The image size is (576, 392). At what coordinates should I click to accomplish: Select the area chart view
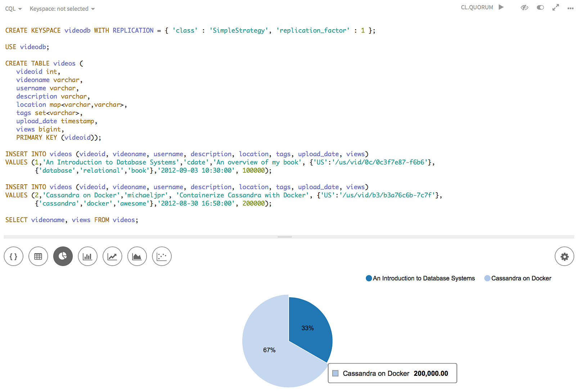(x=137, y=256)
